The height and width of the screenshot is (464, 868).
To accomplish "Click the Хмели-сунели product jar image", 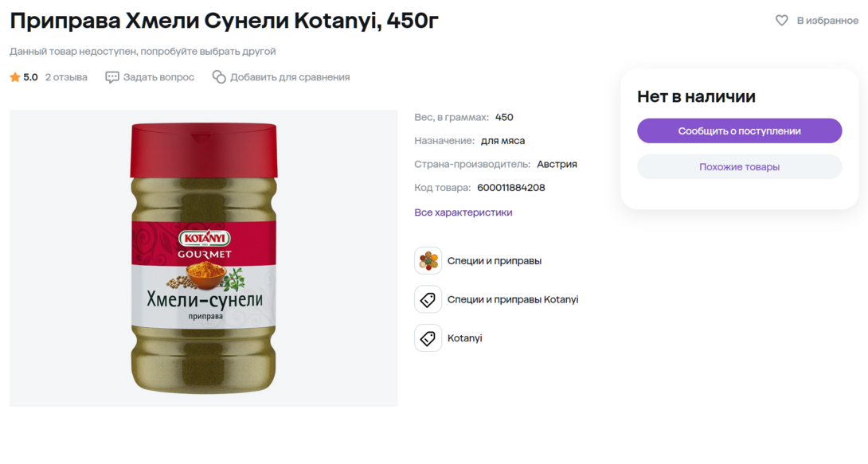I will [204, 258].
